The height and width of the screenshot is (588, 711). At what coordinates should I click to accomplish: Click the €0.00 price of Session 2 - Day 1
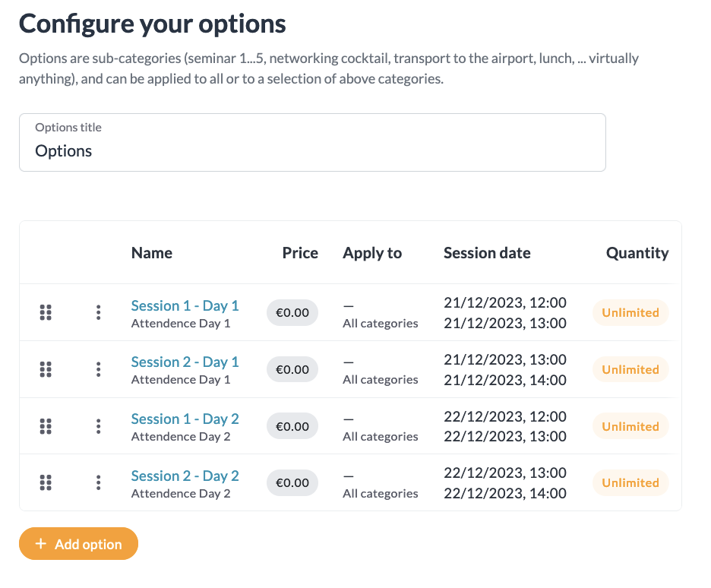pos(292,369)
